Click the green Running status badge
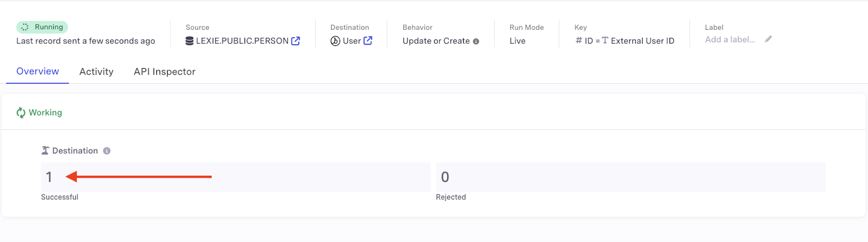The width and height of the screenshot is (868, 242). [x=42, y=27]
